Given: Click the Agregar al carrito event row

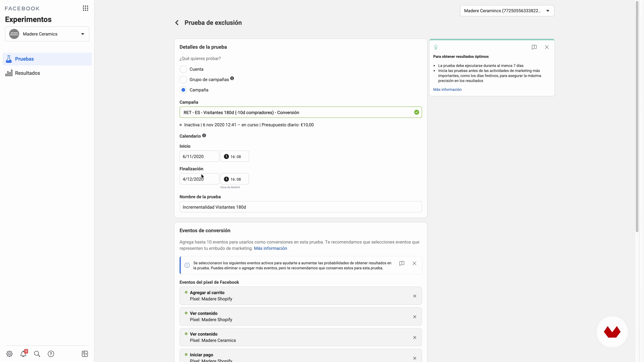Looking at the screenshot, I should (x=301, y=296).
